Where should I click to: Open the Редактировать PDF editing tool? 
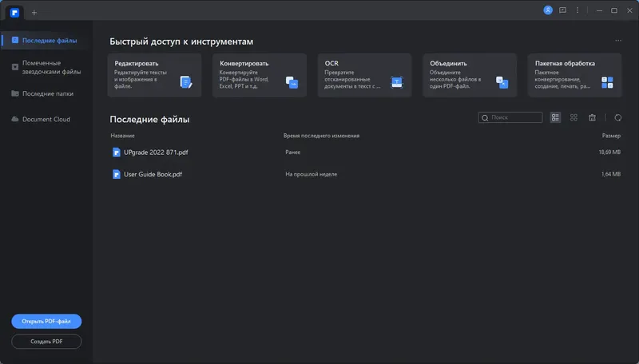tap(154, 75)
